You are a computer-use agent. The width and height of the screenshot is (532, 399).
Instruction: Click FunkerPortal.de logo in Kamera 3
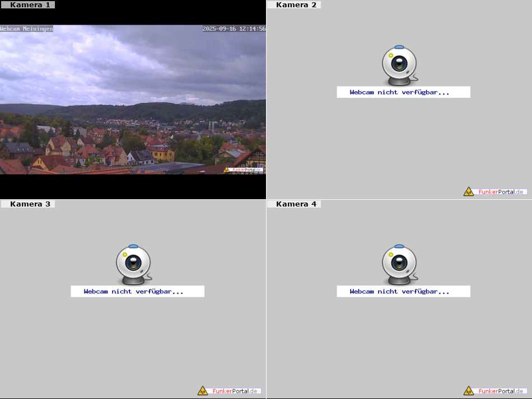230,391
